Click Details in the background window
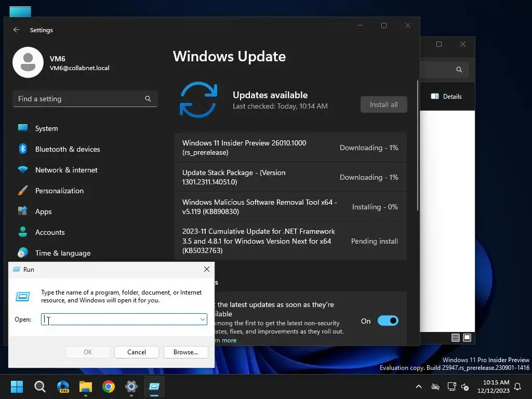 tap(446, 96)
